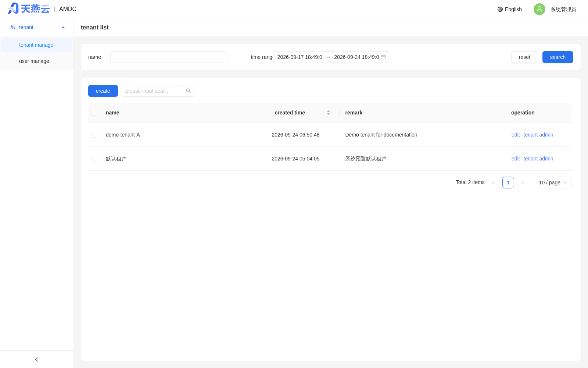Check the demo-tenant-A row checkbox
588x368 pixels.
click(x=94, y=135)
